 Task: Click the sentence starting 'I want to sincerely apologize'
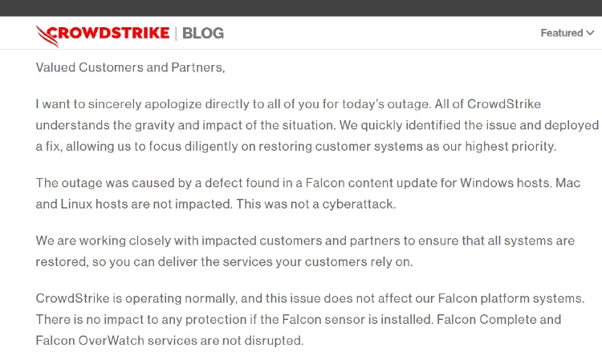pos(233,104)
